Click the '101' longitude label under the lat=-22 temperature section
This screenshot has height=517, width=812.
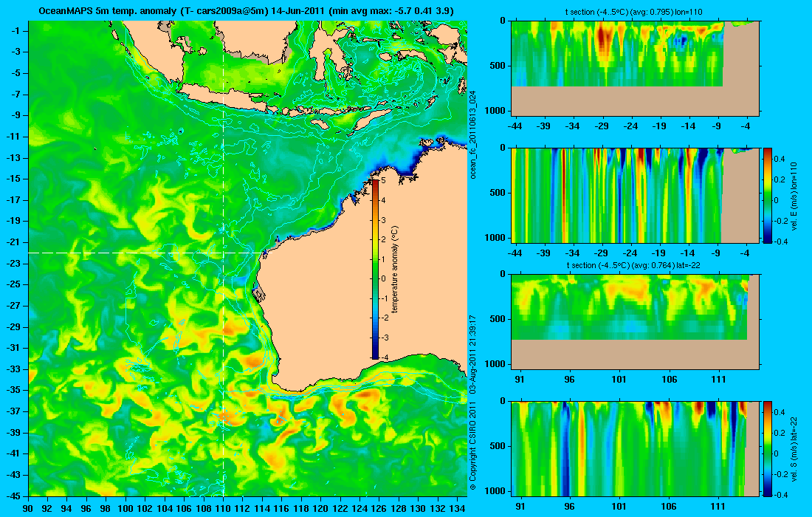pyautogui.click(x=619, y=380)
